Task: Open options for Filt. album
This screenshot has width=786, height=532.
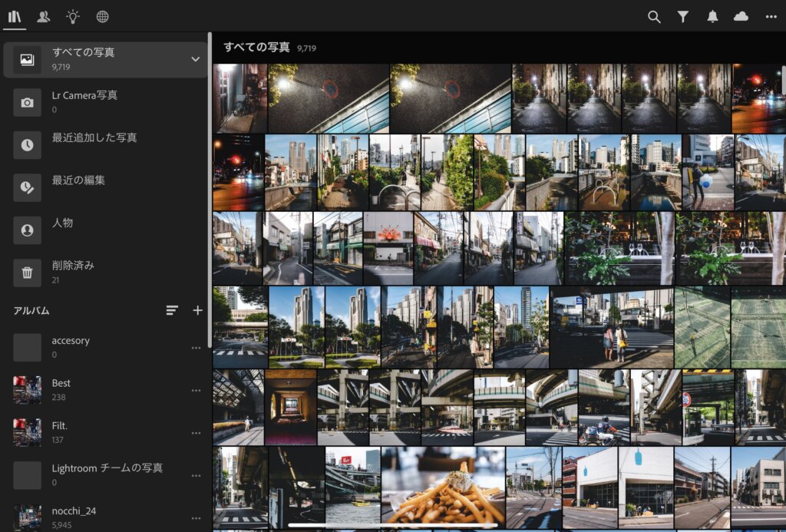Action: click(x=196, y=433)
